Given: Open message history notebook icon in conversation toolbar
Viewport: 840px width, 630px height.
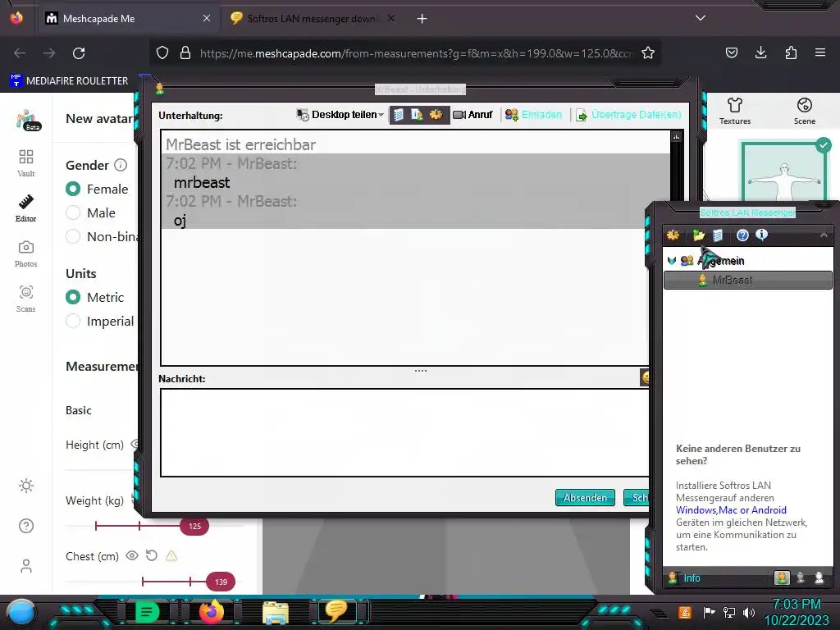Looking at the screenshot, I should [x=399, y=115].
